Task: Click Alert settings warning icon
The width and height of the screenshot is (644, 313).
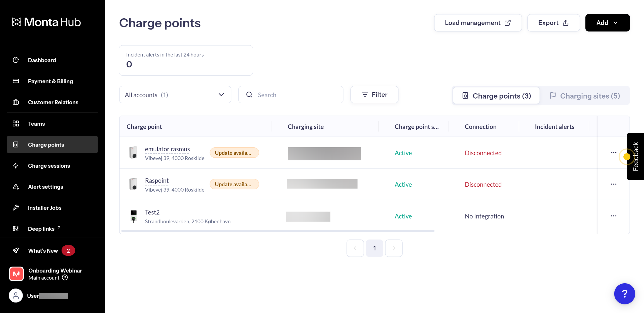Action: point(16,187)
